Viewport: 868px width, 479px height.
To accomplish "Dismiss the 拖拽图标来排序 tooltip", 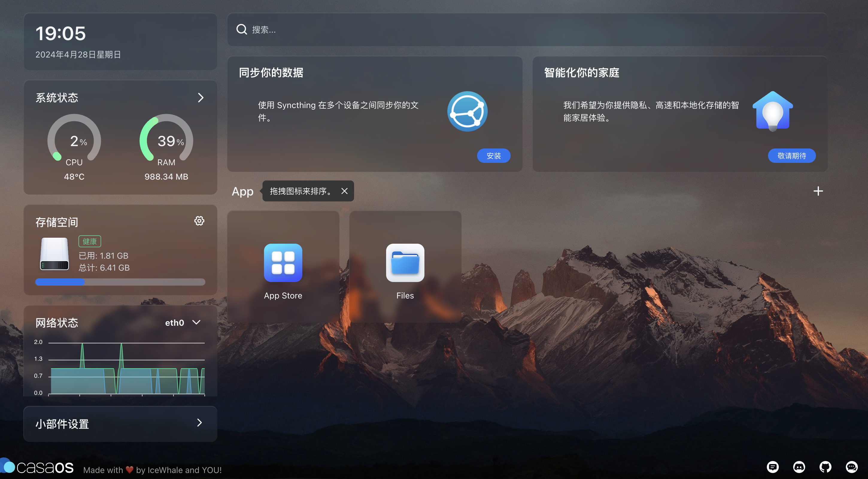I will tap(345, 191).
